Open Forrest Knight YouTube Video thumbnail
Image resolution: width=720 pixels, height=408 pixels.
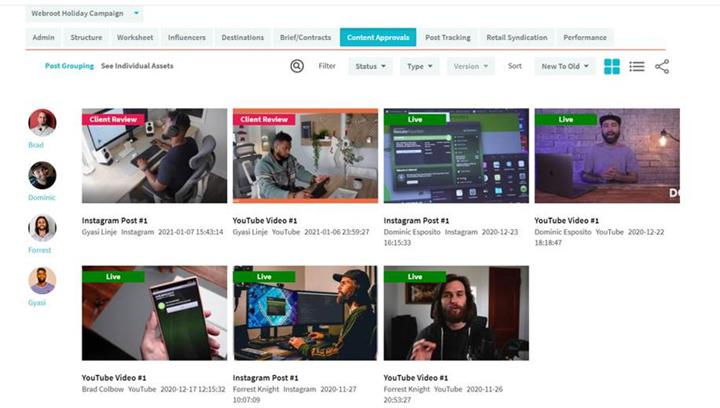coord(456,313)
